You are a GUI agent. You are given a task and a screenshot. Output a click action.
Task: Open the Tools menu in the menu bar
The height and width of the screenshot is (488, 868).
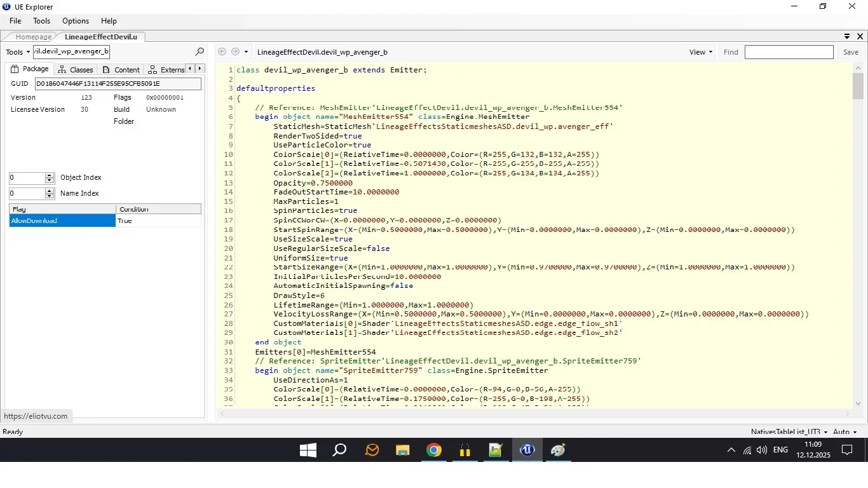point(42,21)
